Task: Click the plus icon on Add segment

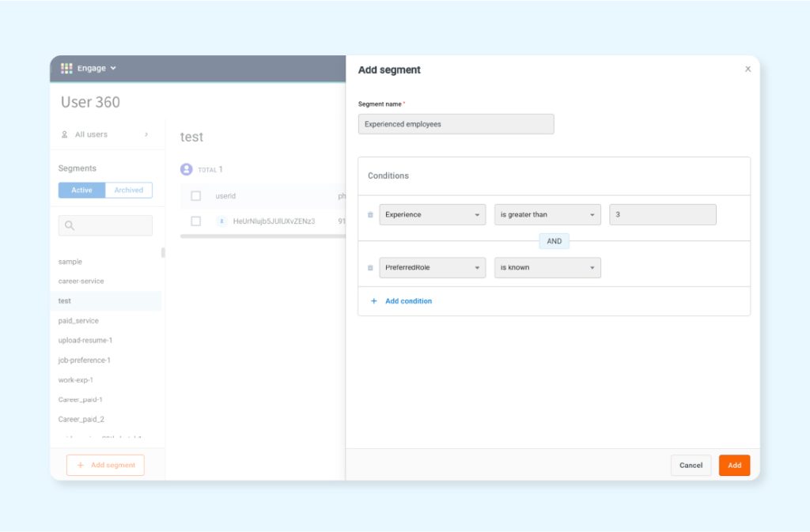Action: (81, 465)
